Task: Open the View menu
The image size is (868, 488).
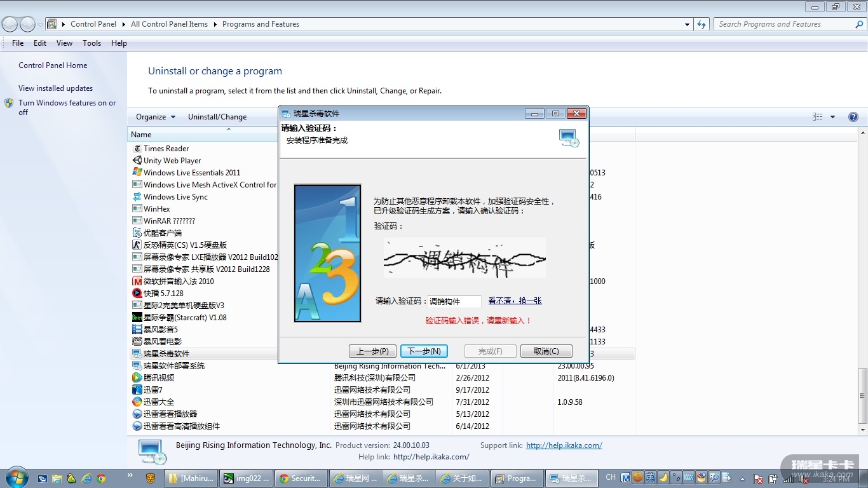Action: tap(64, 43)
